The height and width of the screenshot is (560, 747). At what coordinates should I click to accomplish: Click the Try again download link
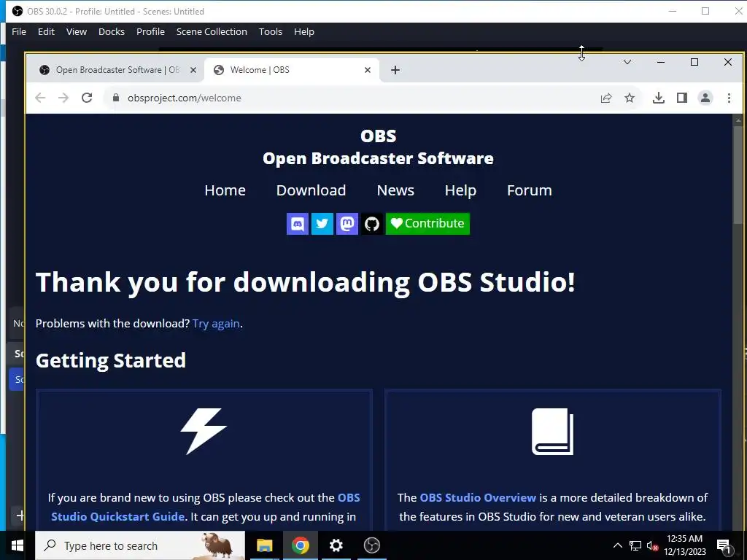tap(216, 324)
